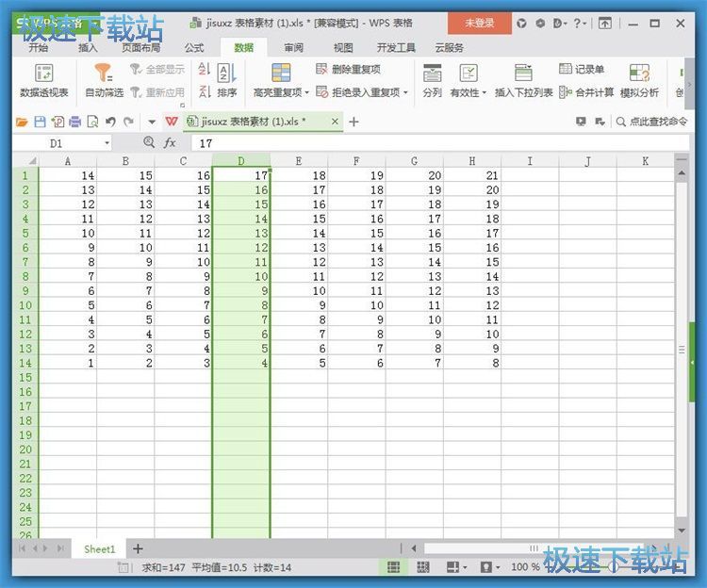
Task: Click the find command search box (点此查找命令)
Action: 652,122
